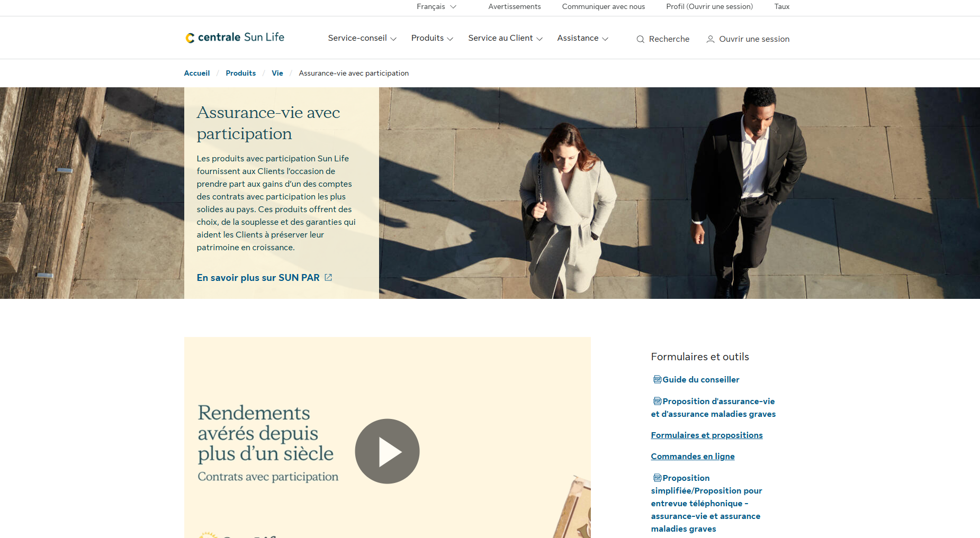Click the external link icon beside SUN PAR
Screen dimensions: 980x538
tap(328, 278)
